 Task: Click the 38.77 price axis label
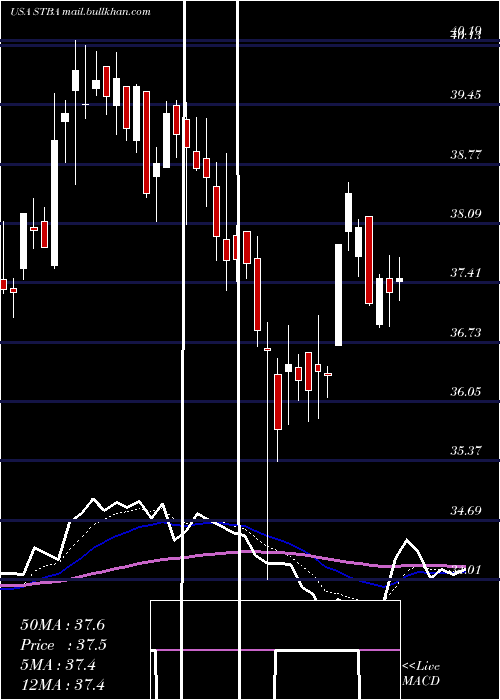click(x=466, y=155)
